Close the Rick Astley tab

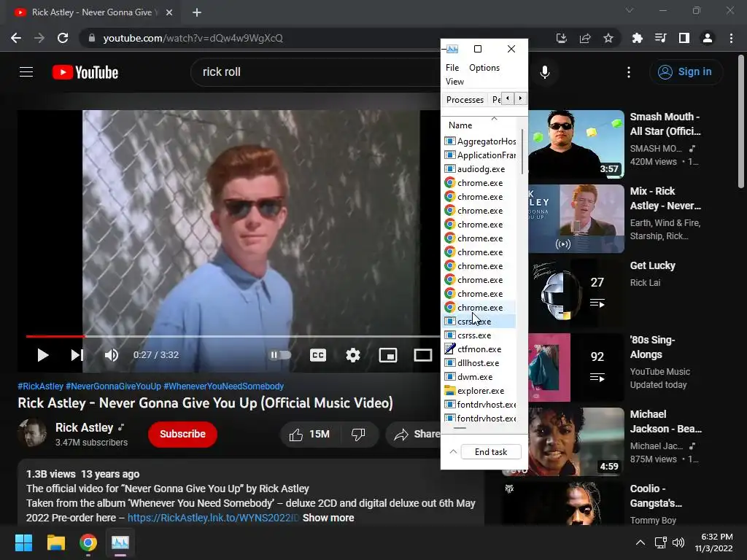(169, 12)
